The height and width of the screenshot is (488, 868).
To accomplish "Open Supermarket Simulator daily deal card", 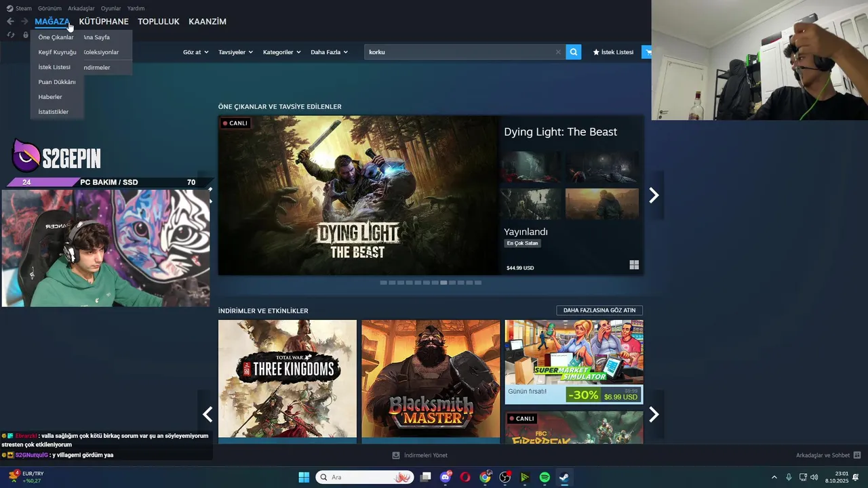I will click(x=574, y=362).
